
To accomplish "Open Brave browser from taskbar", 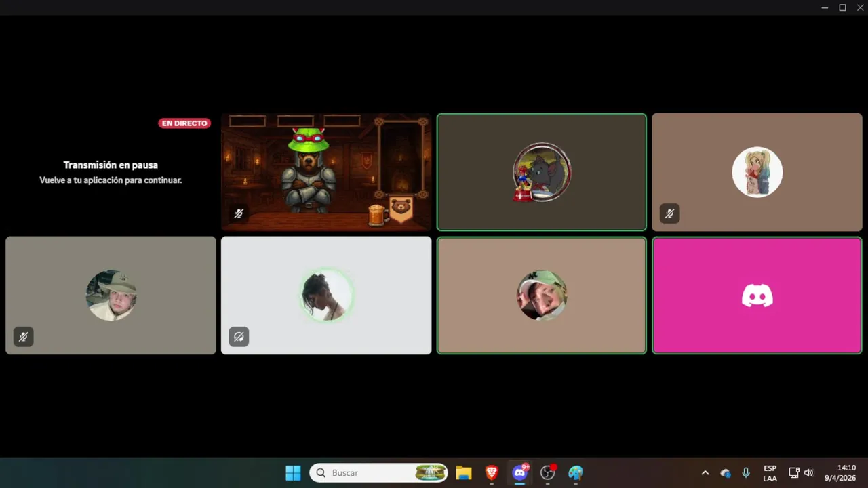I will pyautogui.click(x=492, y=472).
